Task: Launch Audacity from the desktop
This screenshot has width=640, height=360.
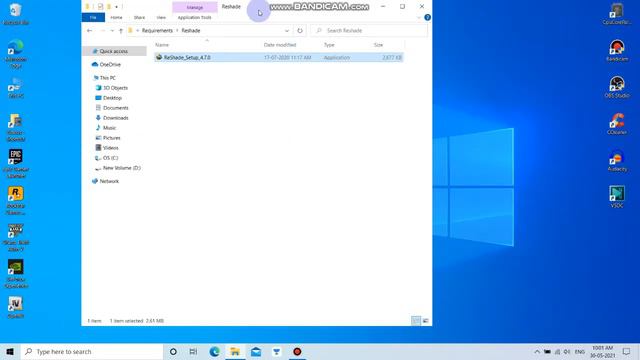Action: point(617,160)
